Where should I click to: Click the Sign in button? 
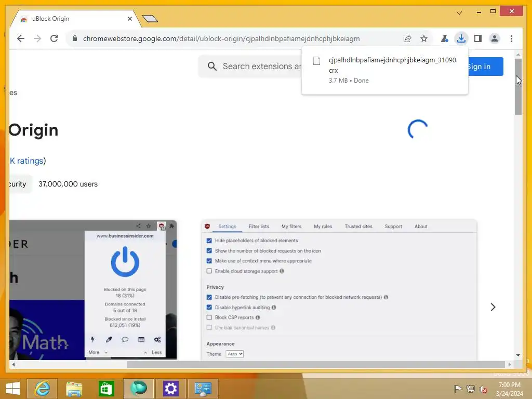486,66
